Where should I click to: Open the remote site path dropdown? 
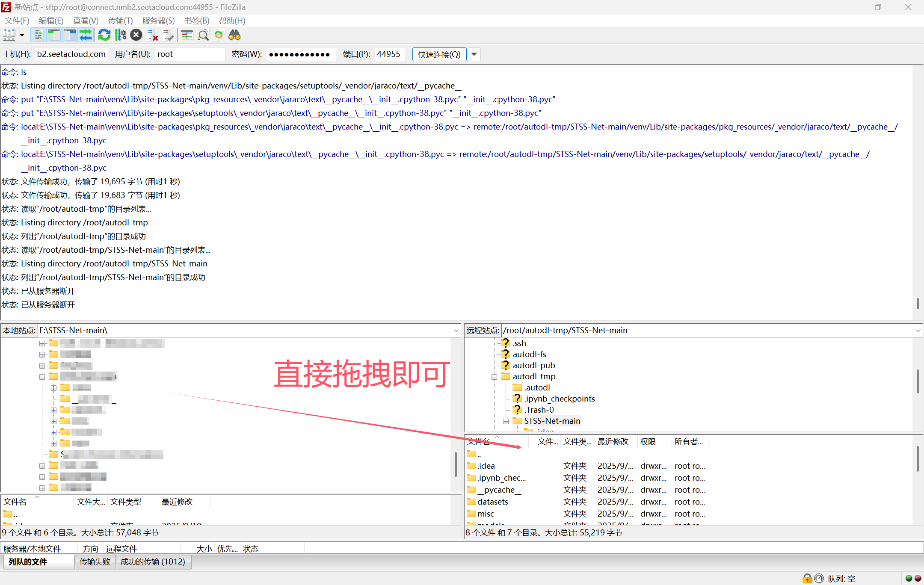click(918, 330)
